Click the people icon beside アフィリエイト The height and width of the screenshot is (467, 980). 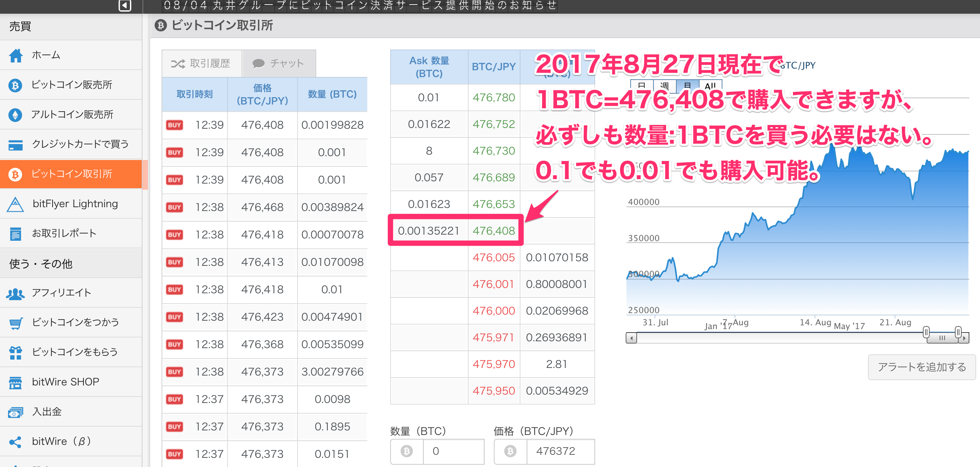15,293
